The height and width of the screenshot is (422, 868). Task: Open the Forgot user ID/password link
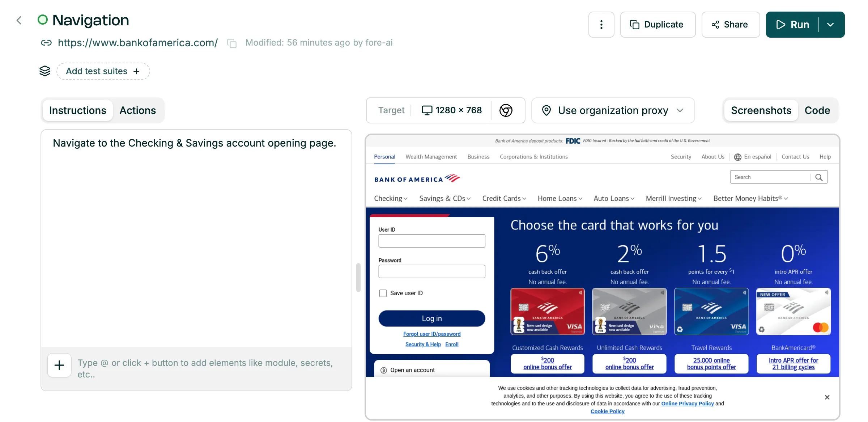(432, 334)
